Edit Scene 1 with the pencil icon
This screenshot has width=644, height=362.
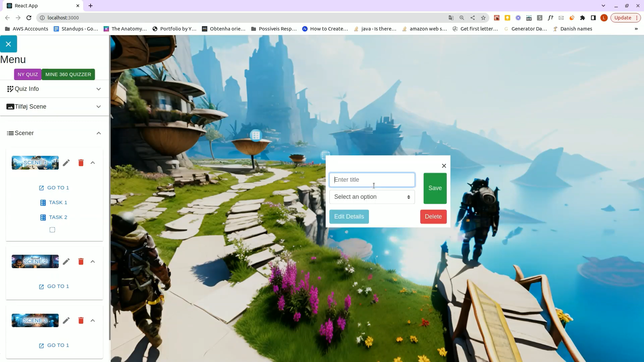(66, 163)
